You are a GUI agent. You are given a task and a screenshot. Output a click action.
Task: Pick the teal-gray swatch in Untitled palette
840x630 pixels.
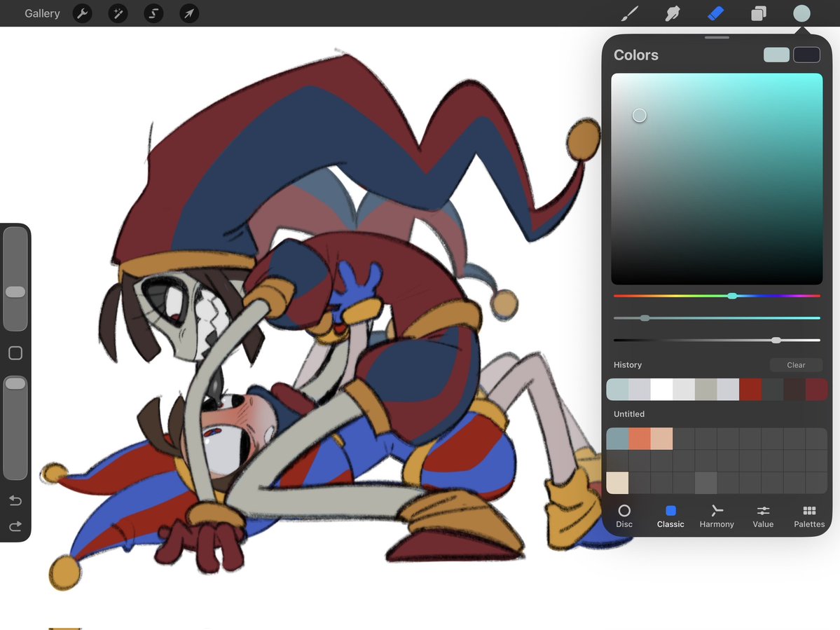tap(617, 439)
